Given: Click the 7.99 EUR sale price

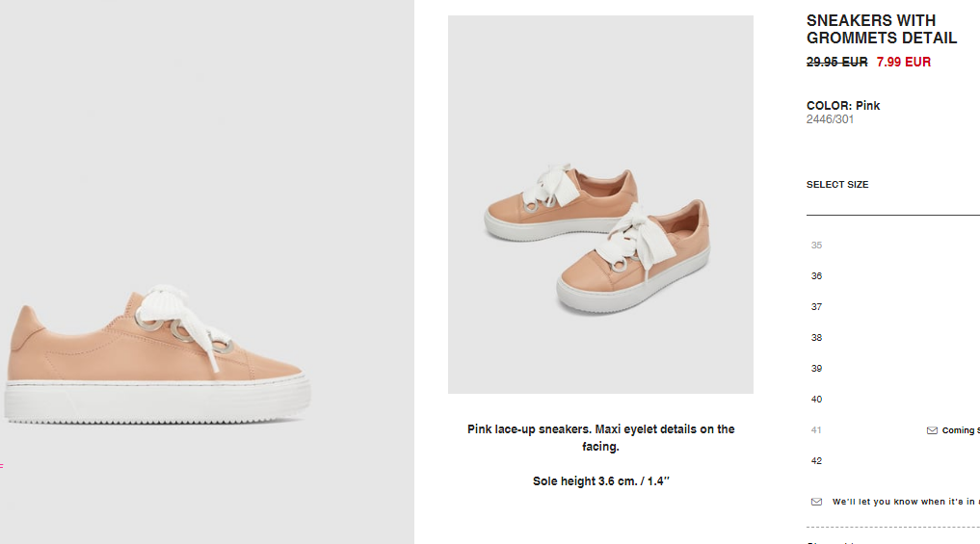Looking at the screenshot, I should 903,62.
